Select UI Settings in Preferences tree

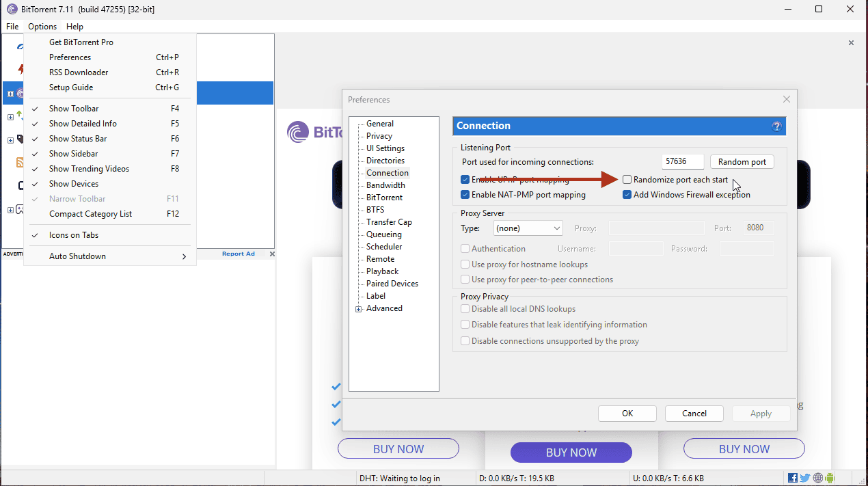[x=385, y=148]
